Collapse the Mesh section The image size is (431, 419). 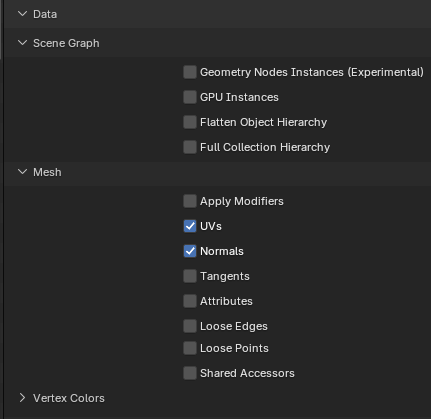click(x=22, y=172)
